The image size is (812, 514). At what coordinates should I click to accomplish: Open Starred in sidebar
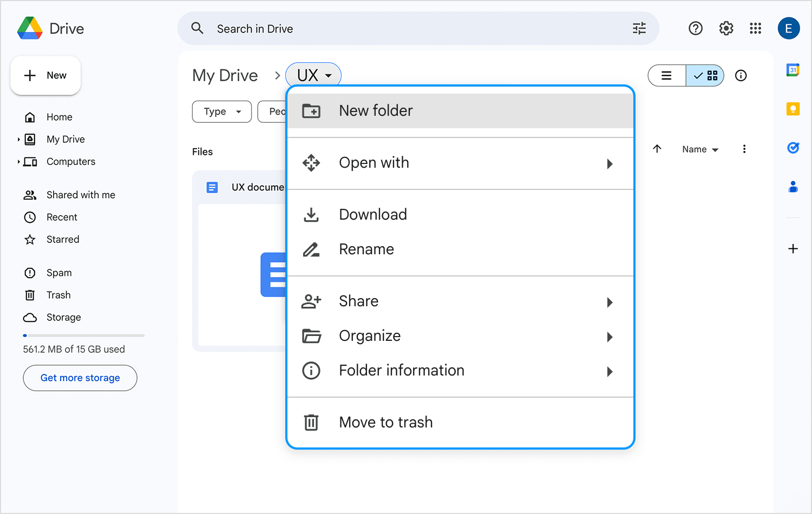tap(63, 239)
